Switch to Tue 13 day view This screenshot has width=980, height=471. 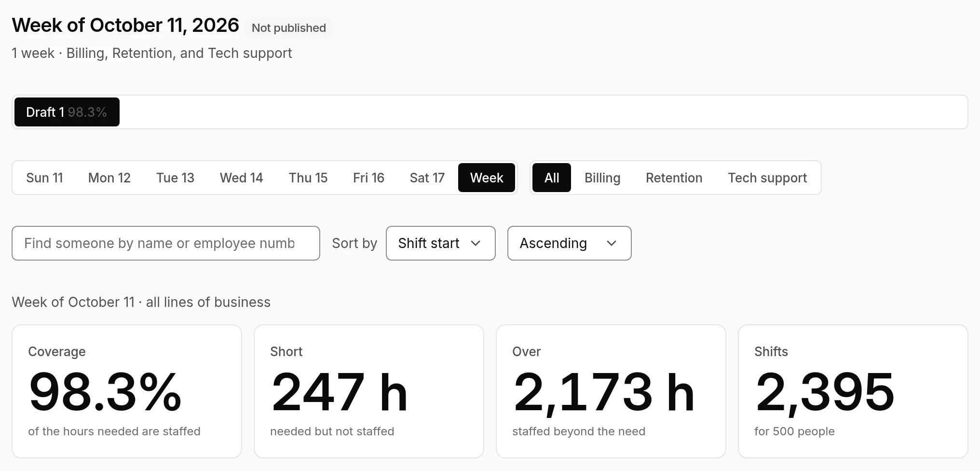tap(175, 178)
